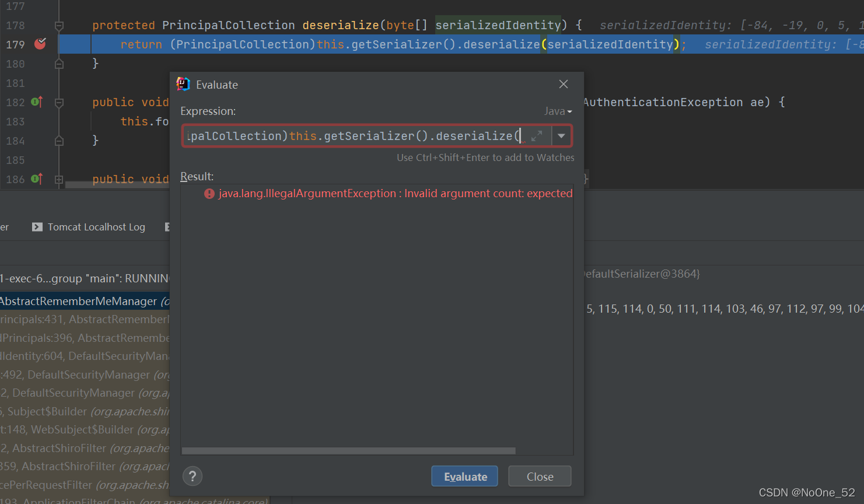Collapse the method fold marker on line 182
This screenshot has width=864, height=504.
[x=59, y=103]
